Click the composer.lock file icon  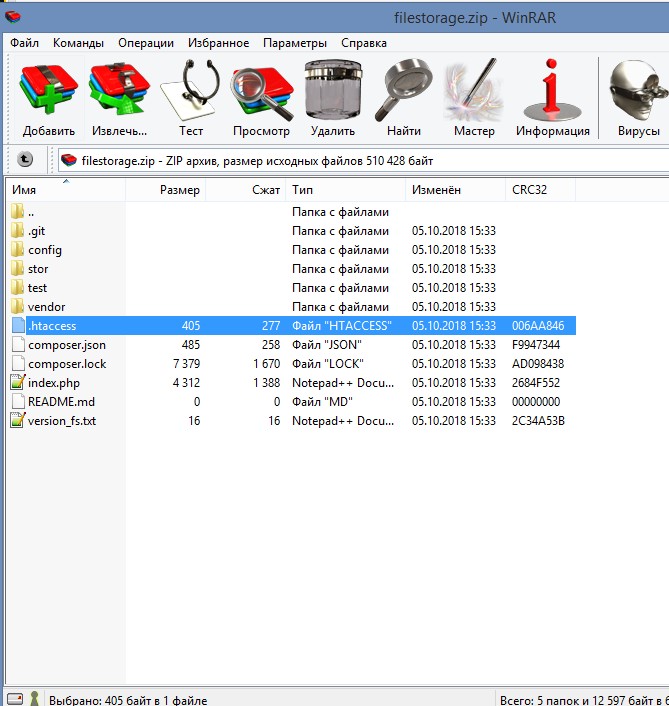18,363
